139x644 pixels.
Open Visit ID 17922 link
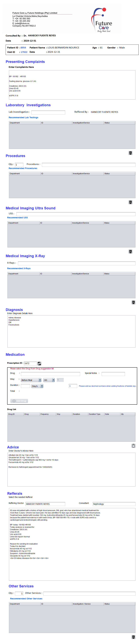[24, 52]
